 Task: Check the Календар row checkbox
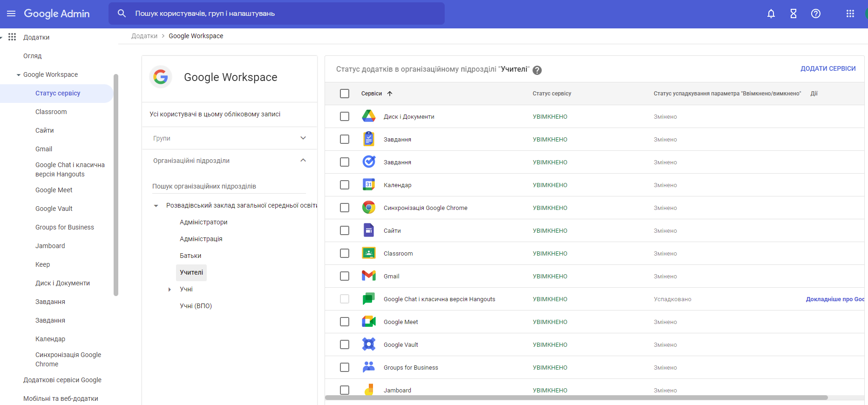tap(345, 185)
